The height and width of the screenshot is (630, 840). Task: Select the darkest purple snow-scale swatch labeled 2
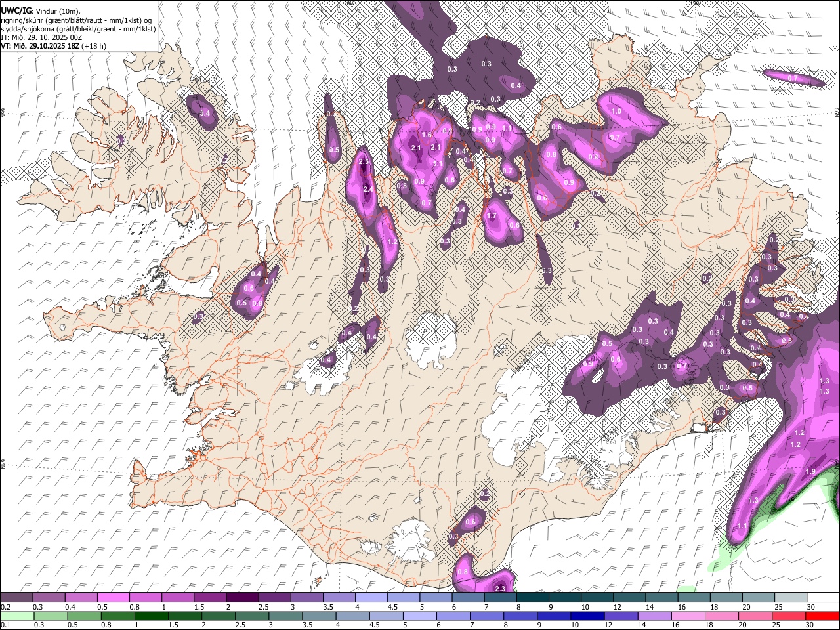pos(242,598)
